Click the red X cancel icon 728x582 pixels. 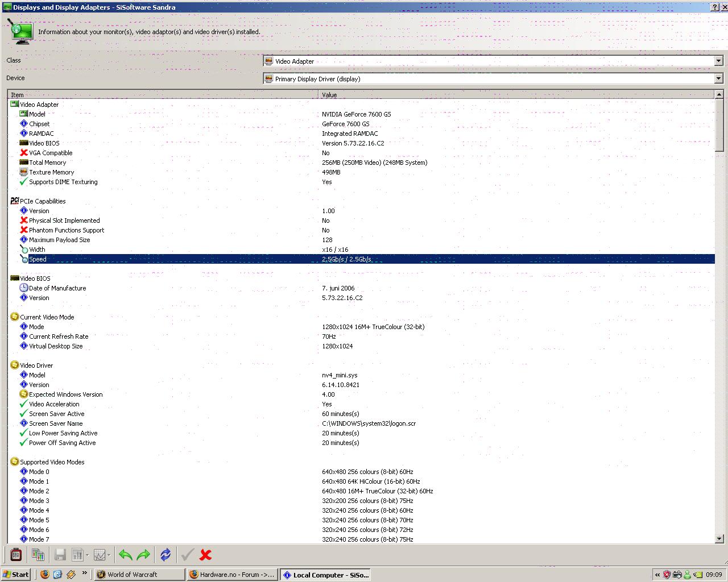(x=206, y=555)
